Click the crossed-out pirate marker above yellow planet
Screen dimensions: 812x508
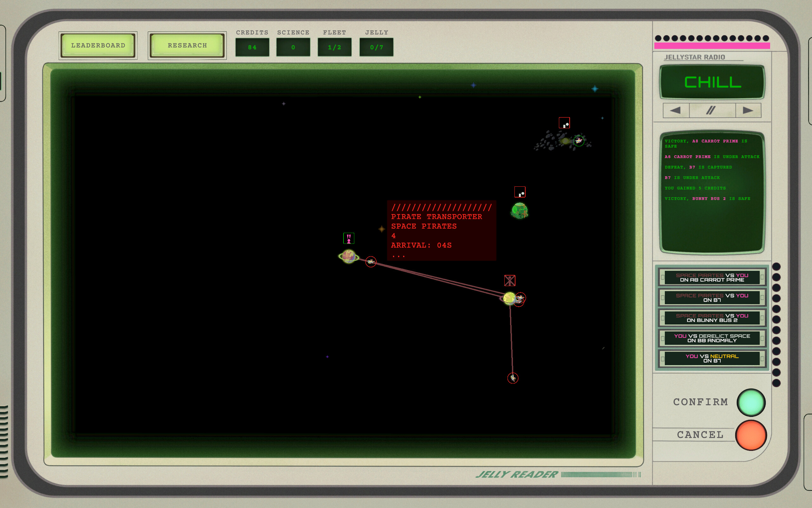[510, 281]
